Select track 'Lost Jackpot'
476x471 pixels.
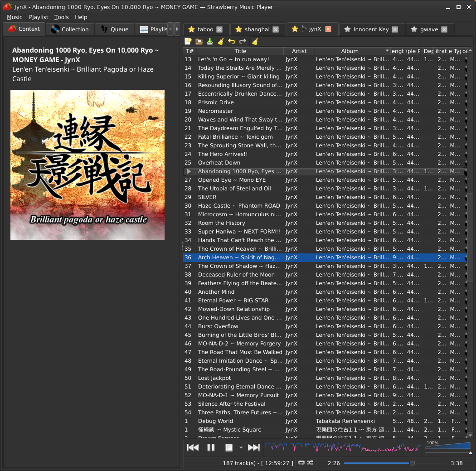[325, 378]
